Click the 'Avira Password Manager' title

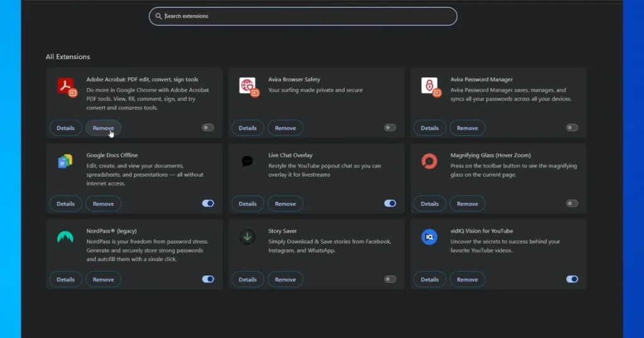[481, 80]
